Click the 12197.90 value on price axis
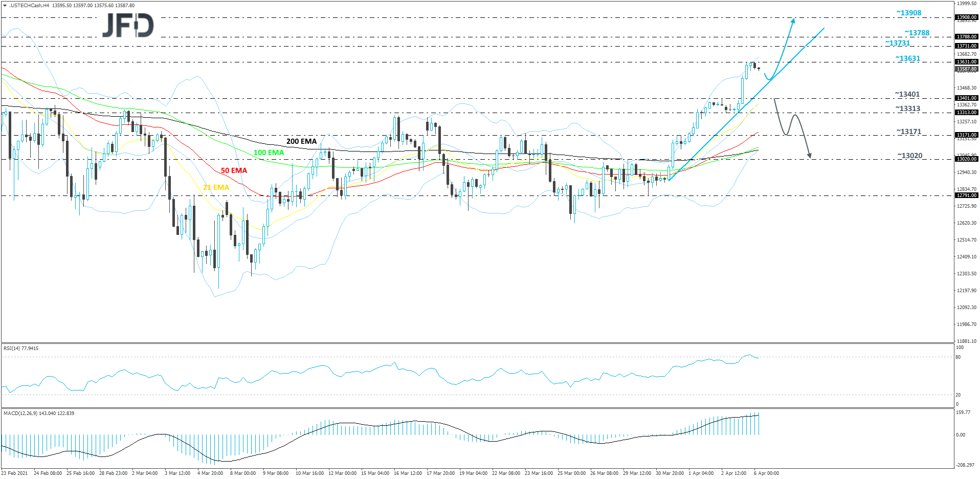 (x=967, y=291)
